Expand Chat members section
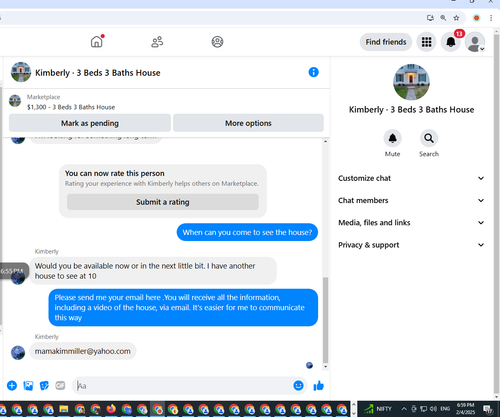 coord(411,200)
